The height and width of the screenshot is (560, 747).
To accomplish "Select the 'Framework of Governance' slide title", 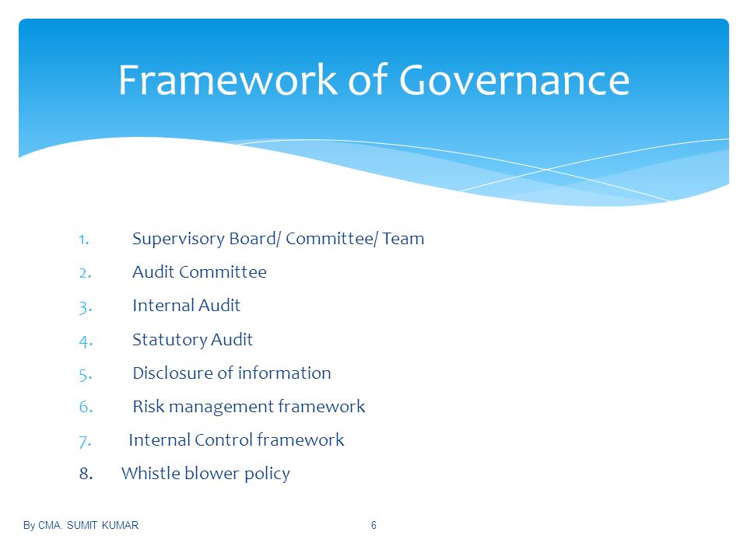I will pos(374,80).
